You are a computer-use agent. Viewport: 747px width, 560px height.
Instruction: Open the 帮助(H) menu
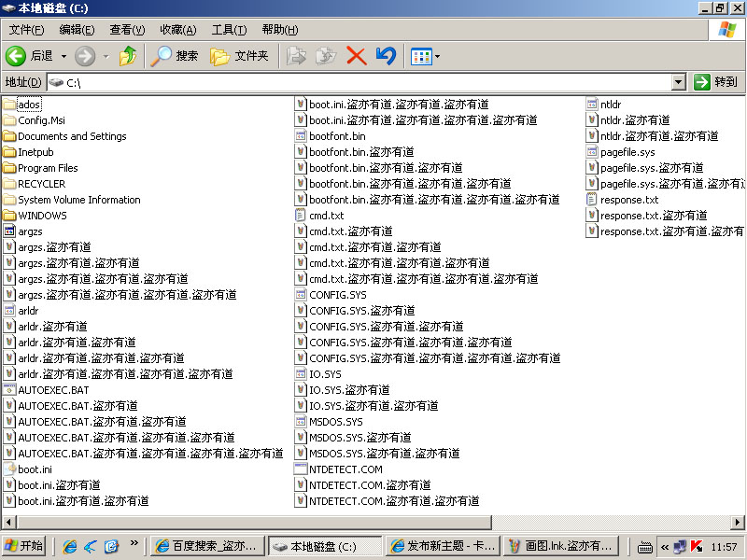coord(279,30)
